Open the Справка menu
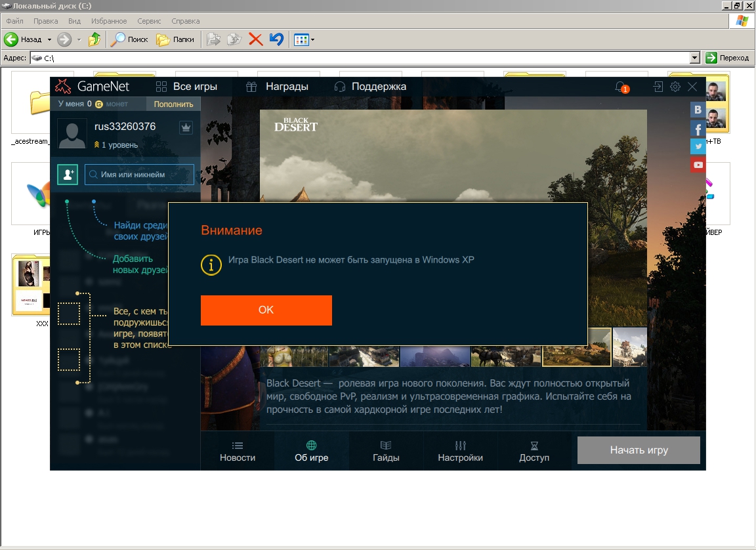756x550 pixels. 185,21
